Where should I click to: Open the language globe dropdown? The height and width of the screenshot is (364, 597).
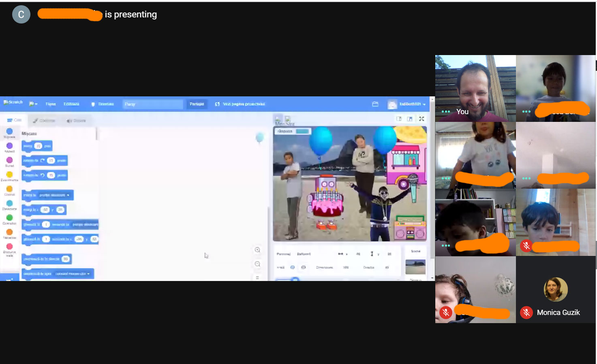coord(33,104)
